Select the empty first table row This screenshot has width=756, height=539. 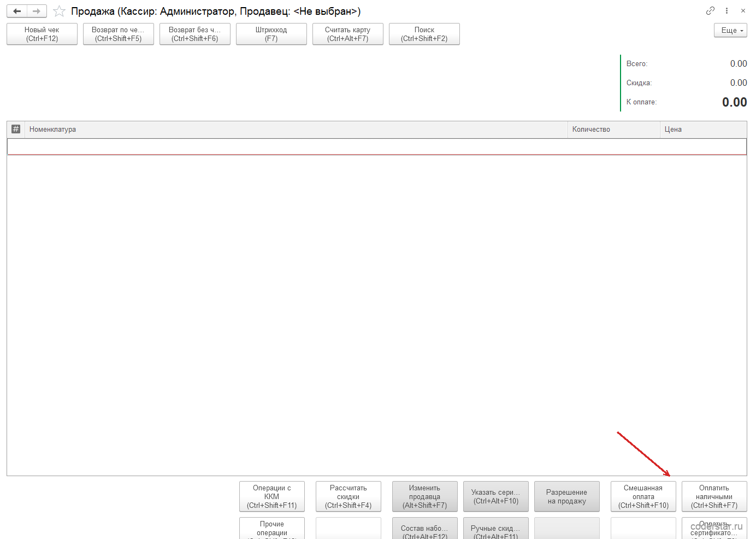(377, 147)
